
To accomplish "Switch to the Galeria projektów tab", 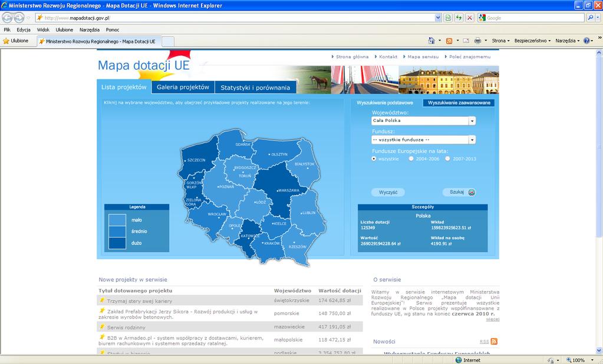I will click(x=183, y=87).
